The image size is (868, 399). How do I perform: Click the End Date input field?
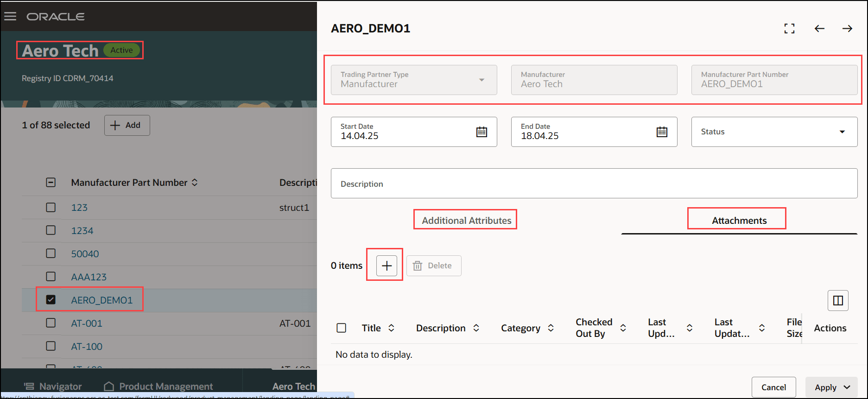(594, 132)
